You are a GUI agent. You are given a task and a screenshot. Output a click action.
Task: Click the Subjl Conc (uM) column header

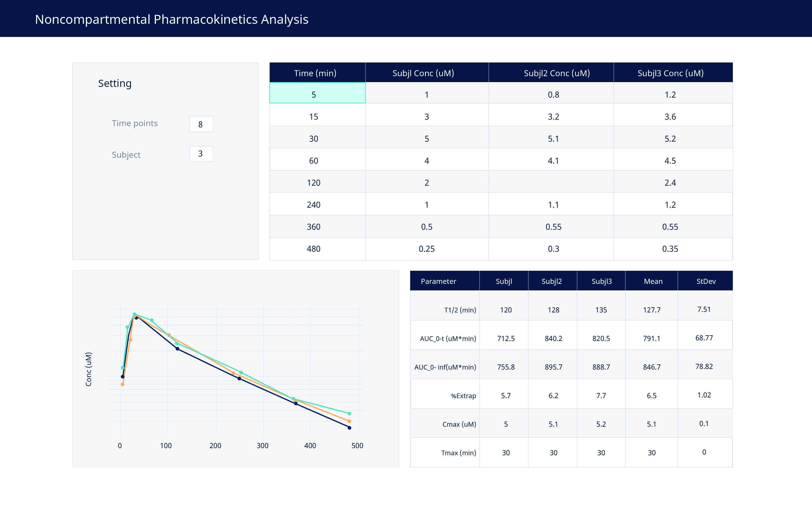pos(423,73)
